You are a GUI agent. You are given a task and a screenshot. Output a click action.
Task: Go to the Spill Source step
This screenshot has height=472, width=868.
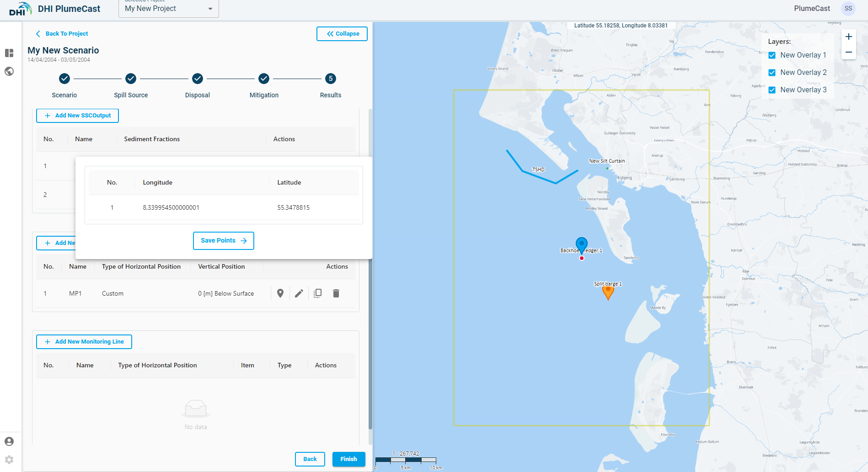tap(131, 79)
